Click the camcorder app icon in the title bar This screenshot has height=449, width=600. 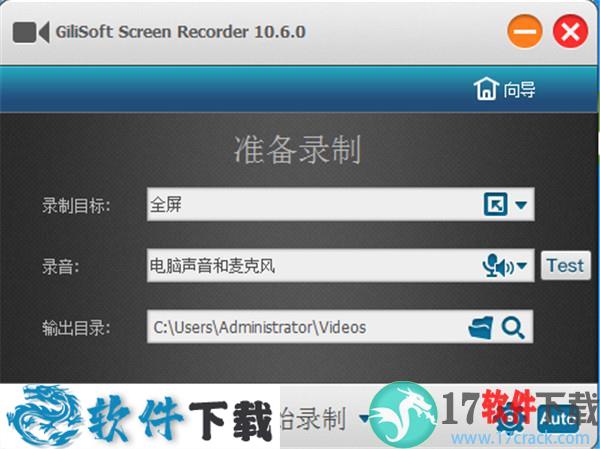[31, 32]
